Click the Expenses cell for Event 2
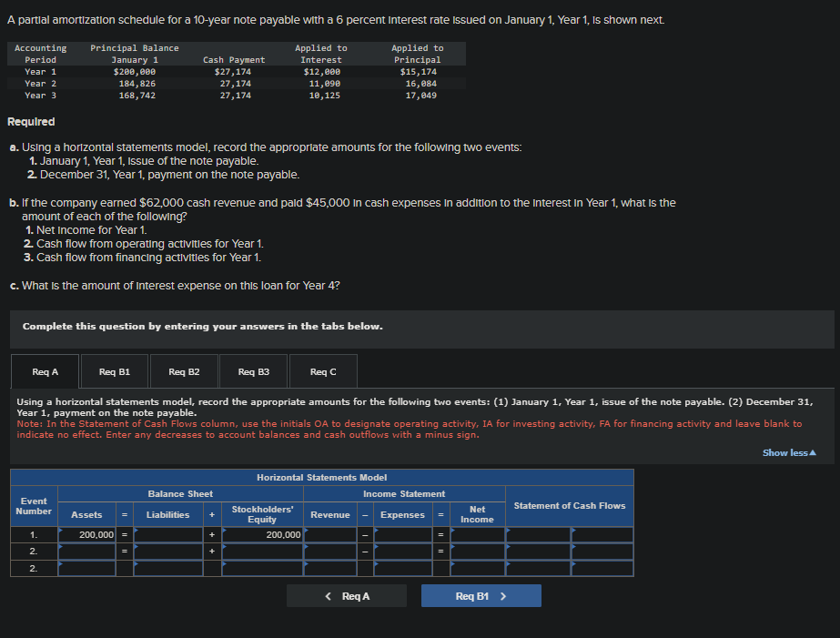 pyautogui.click(x=401, y=552)
